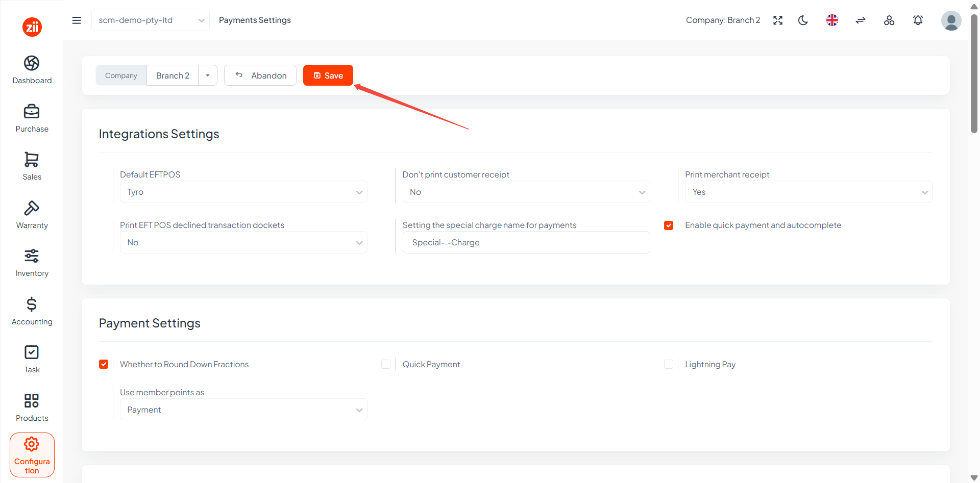Screen dimensions: 980x483
Task: Open notifications bell icon
Action: pyautogui.click(x=918, y=20)
